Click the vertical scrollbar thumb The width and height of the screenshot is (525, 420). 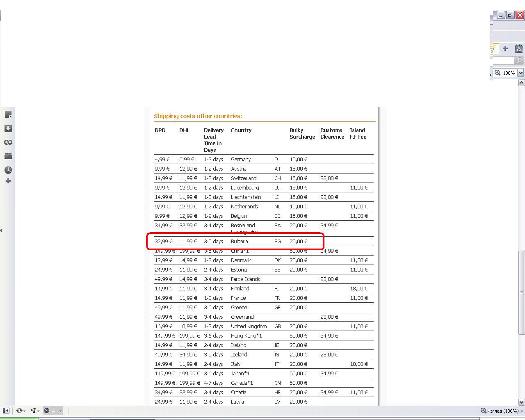tap(522, 292)
